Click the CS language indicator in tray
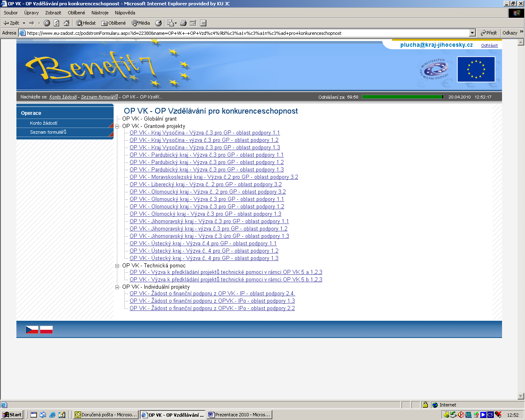This screenshot has width=525, height=420. point(490,415)
